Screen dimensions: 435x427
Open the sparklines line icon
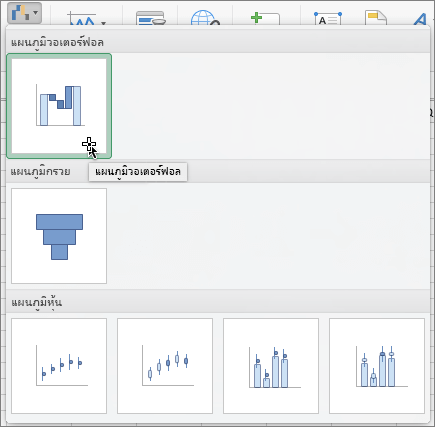(81, 19)
